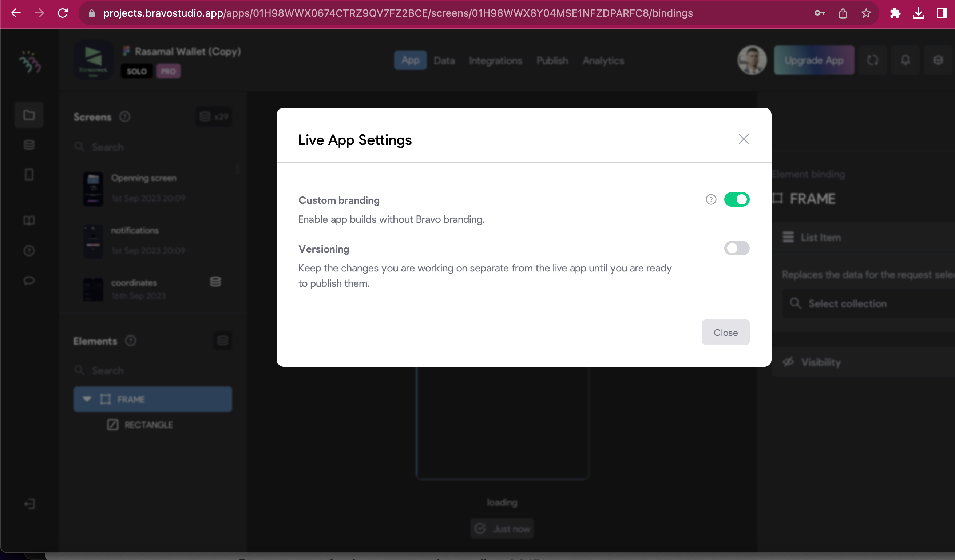
Task: Select the notifications screen item
Action: click(154, 241)
